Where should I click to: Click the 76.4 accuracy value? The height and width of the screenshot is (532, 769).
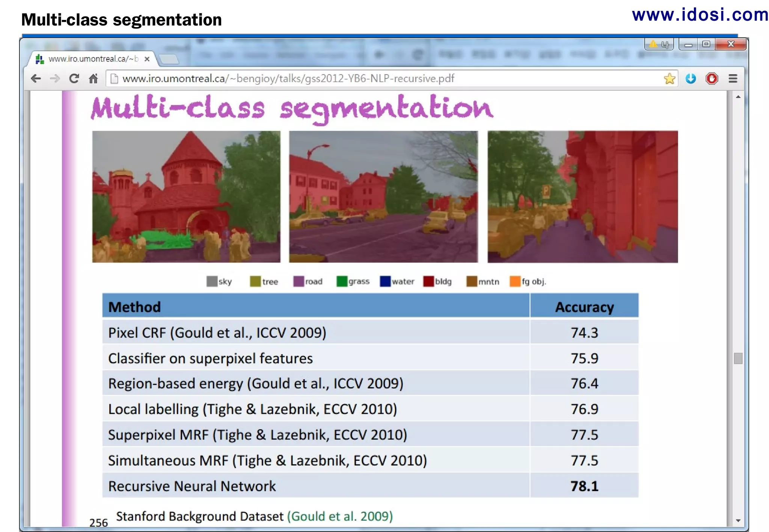click(x=584, y=383)
